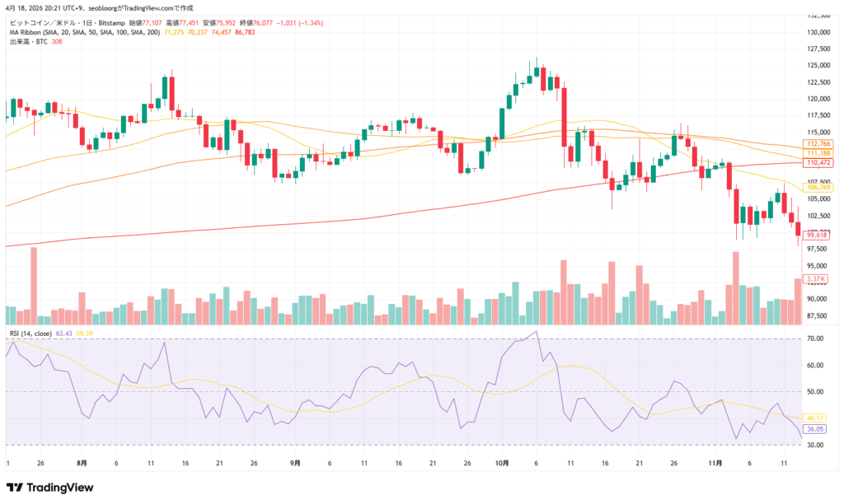The width and height of the screenshot is (844, 504).
Task: Select the 111,188 moving average price tag
Action: (817, 153)
